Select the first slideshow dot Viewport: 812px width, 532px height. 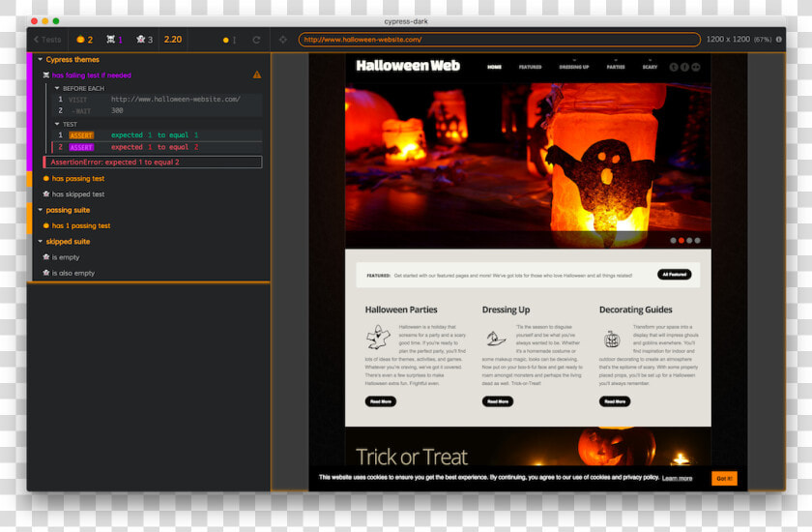(x=673, y=240)
